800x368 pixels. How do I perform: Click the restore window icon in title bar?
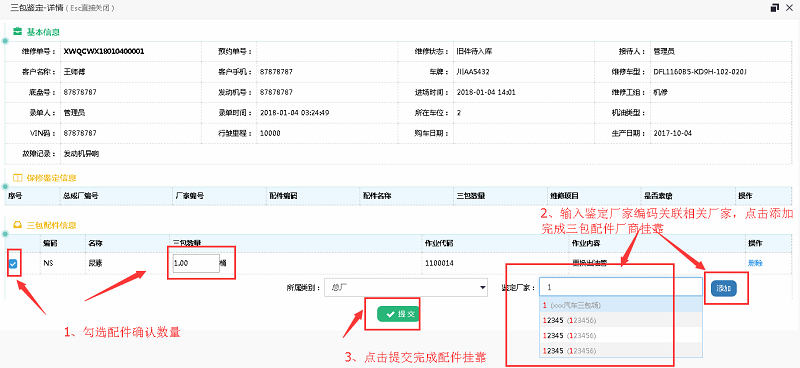774,8
